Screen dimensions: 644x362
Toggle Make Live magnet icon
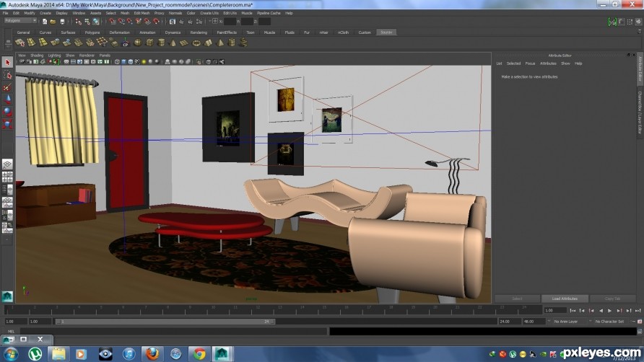click(156, 22)
